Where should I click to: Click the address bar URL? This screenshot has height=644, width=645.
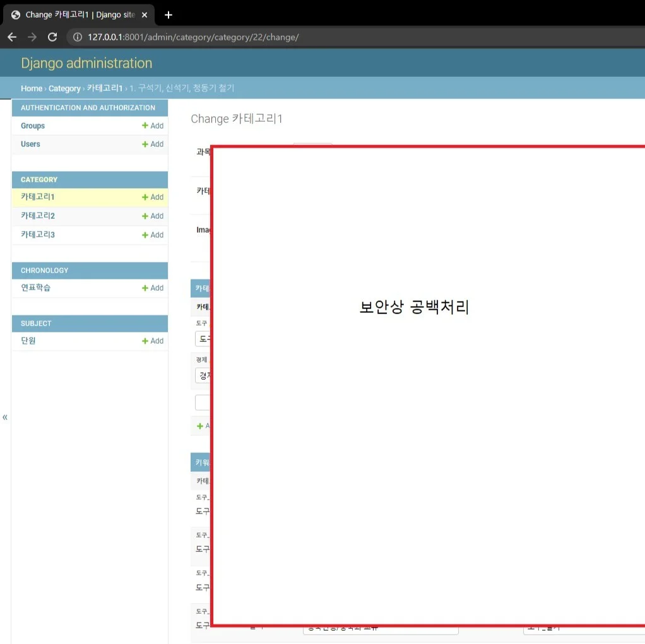click(x=193, y=37)
